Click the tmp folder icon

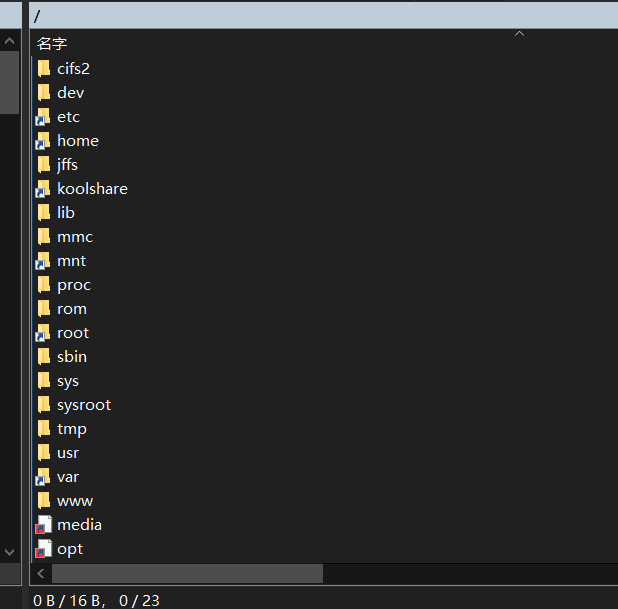pyautogui.click(x=44, y=429)
